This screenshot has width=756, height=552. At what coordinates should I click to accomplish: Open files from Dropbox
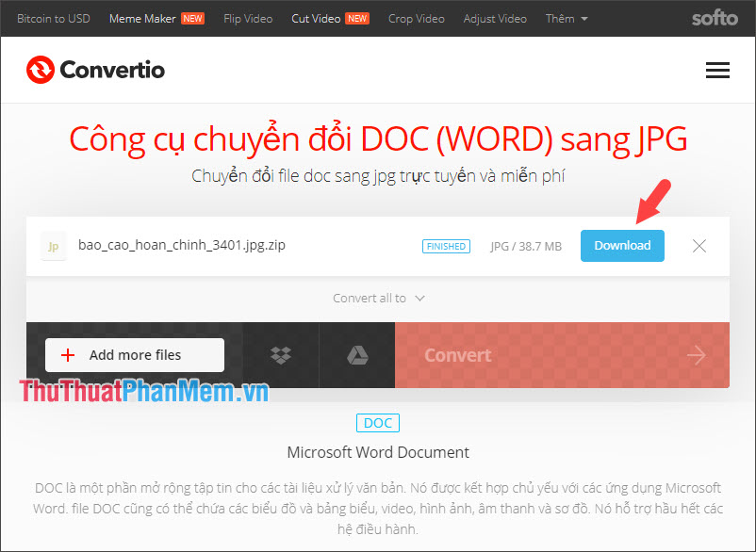click(x=280, y=355)
